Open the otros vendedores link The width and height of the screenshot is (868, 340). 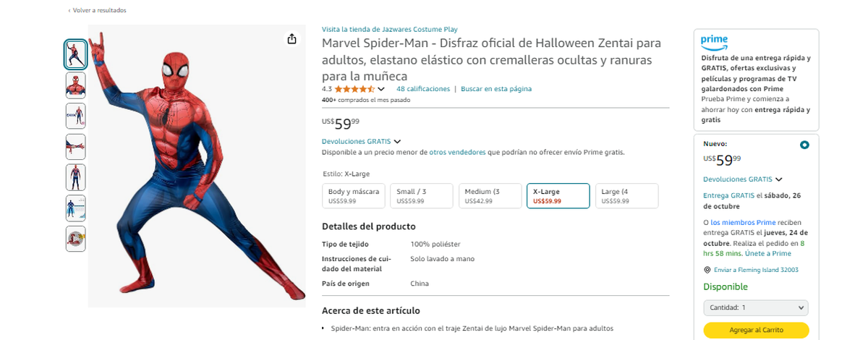(457, 153)
